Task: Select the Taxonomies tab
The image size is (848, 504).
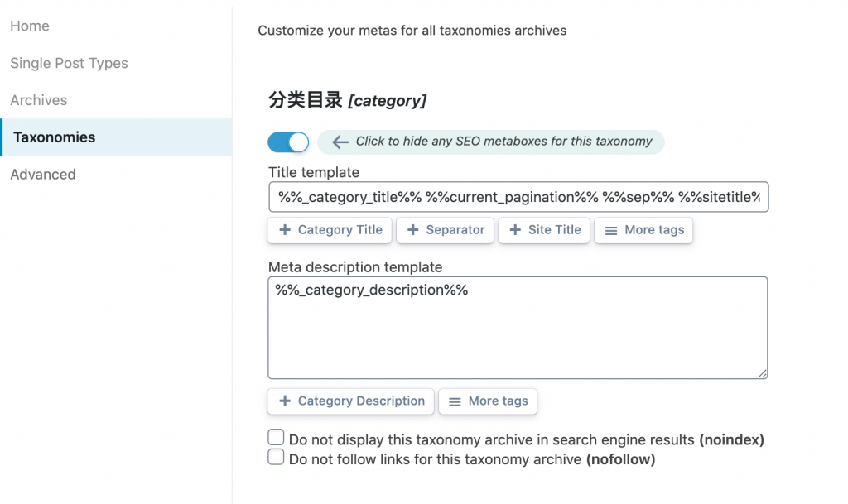Action: pos(55,137)
